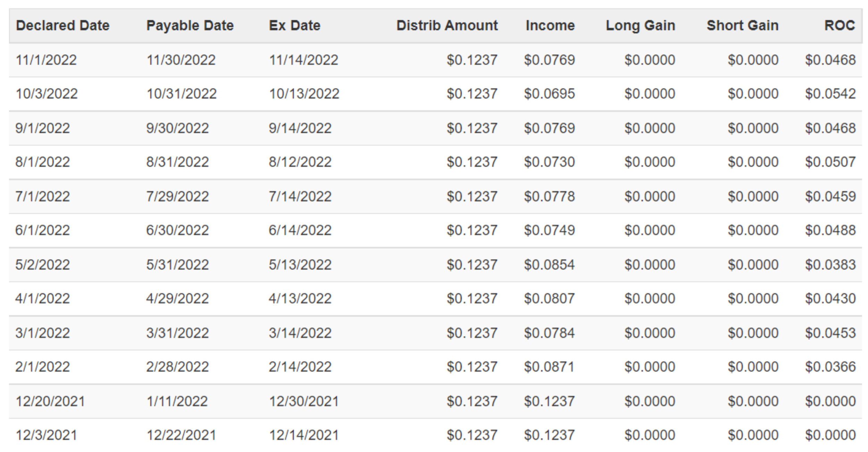Click income value $0.0854
The width and height of the screenshot is (868, 452).
click(x=549, y=265)
